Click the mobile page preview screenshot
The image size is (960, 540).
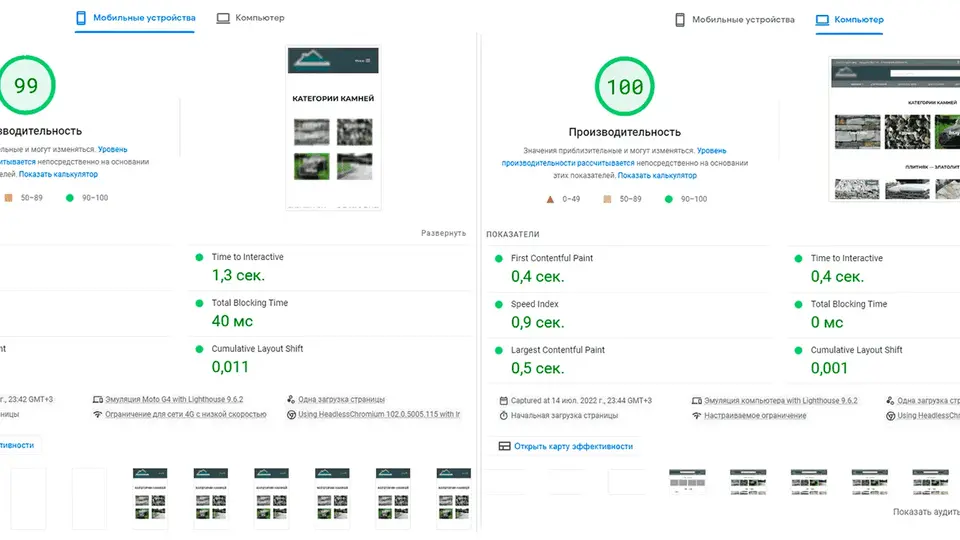coord(333,127)
